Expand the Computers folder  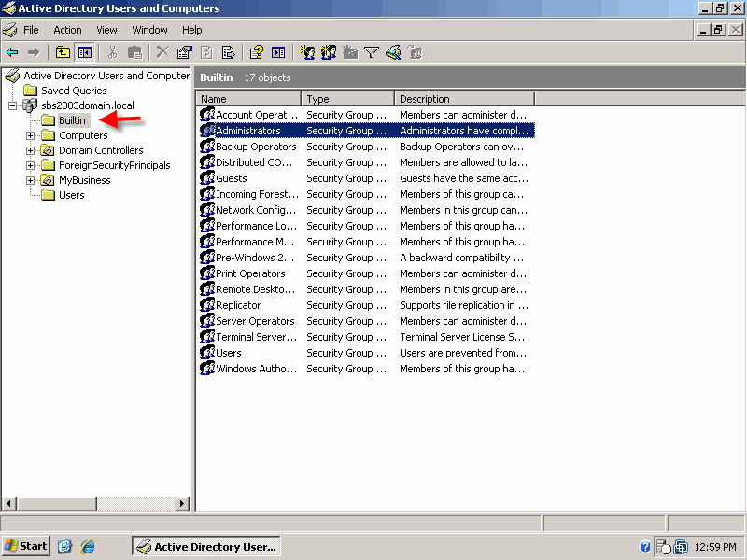click(30, 135)
